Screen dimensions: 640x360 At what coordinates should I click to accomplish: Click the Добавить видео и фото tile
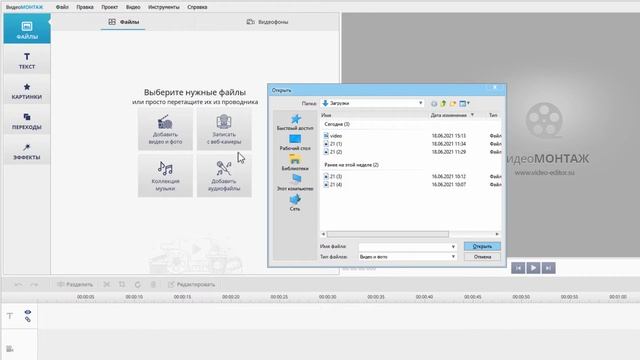(x=165, y=130)
